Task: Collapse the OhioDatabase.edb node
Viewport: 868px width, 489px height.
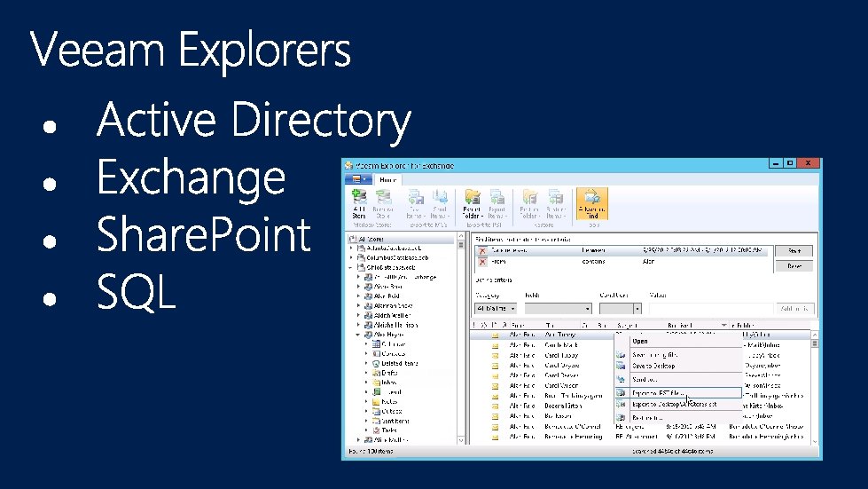Action: pos(351,267)
